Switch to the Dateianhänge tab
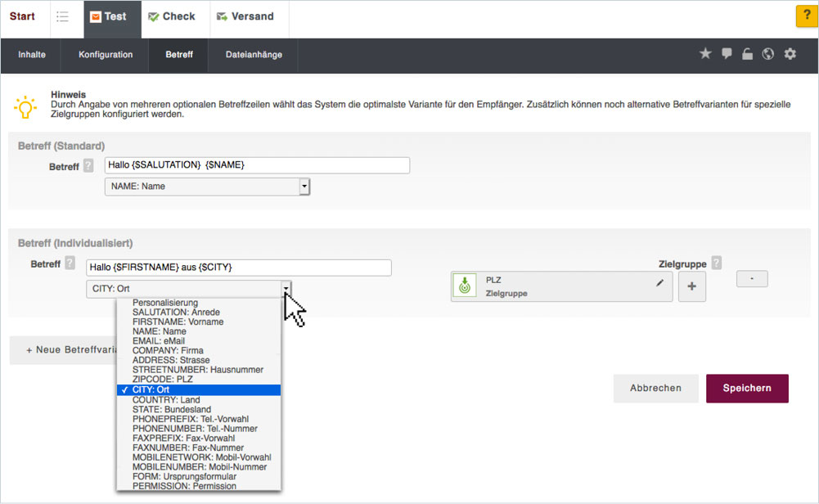 coord(254,55)
